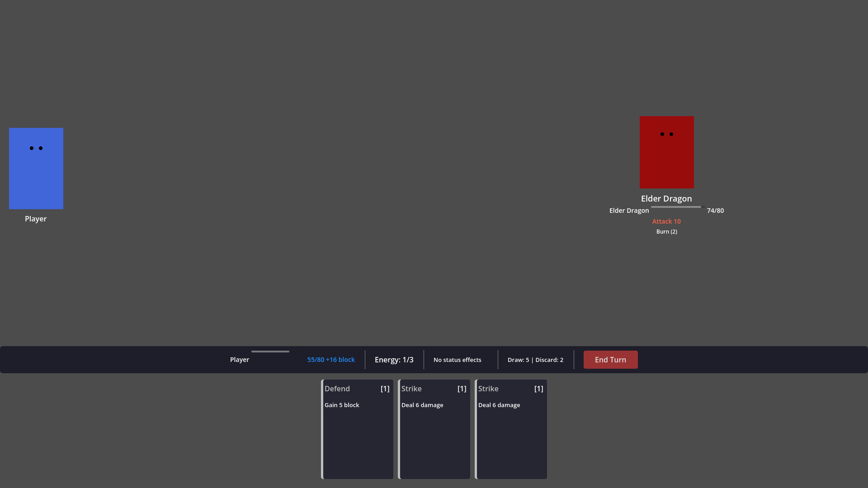This screenshot has width=868, height=488.
Task: Click the Player label in the status bar
Action: tap(239, 360)
